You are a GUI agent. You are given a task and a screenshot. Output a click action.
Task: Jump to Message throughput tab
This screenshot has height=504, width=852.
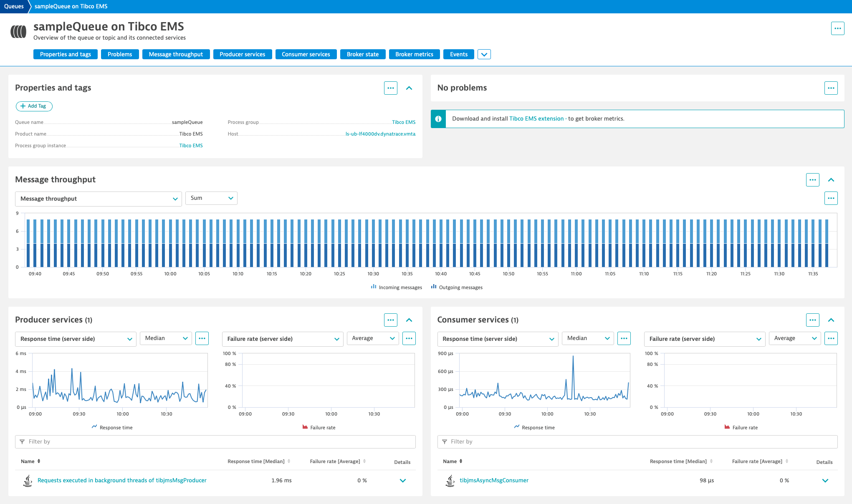tap(176, 54)
